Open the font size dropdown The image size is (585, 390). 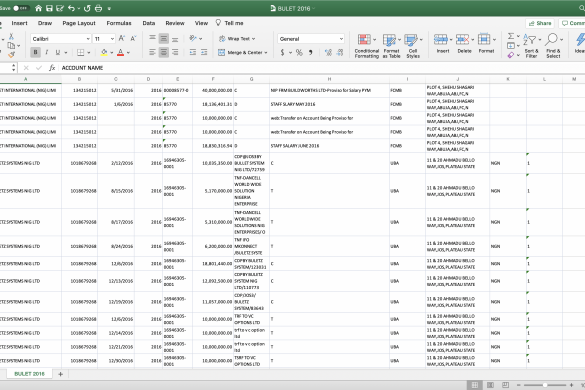coord(112,39)
